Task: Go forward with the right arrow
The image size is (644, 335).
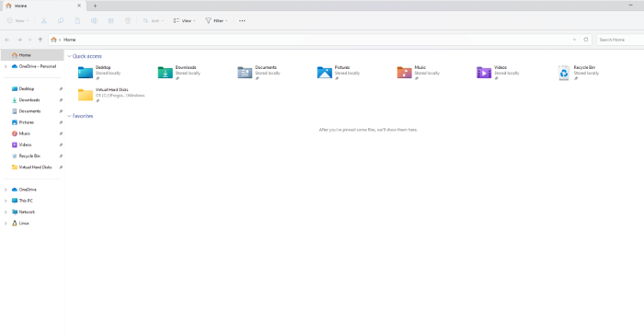Action: 19,40
